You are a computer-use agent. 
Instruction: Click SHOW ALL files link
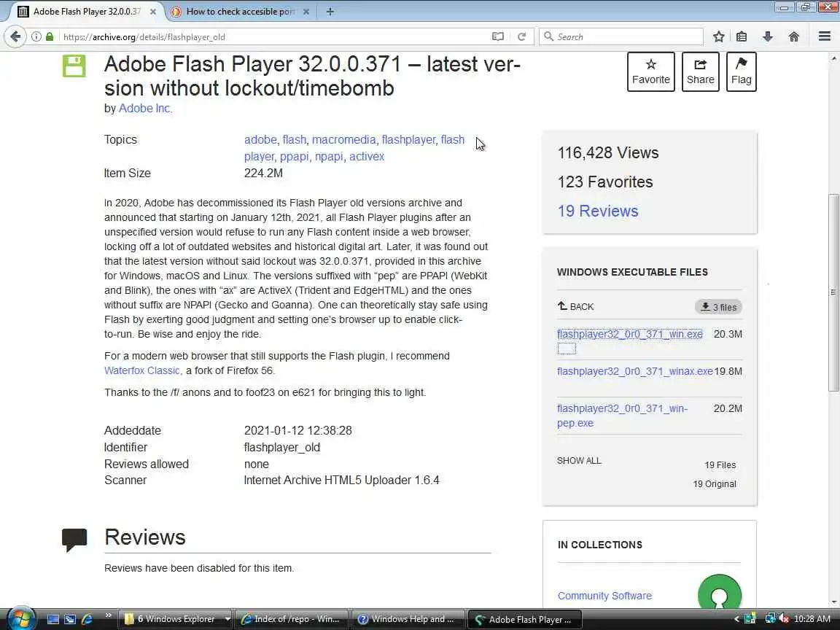579,461
